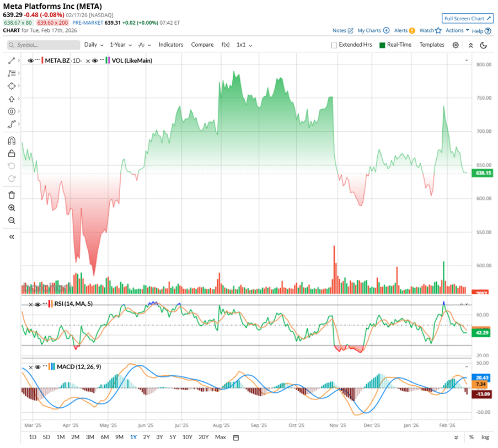Open more options for META.BZ plot

[38, 60]
